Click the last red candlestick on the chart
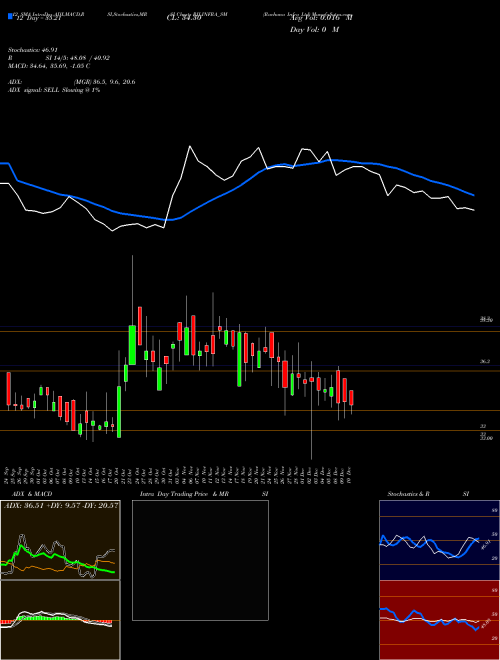This screenshot has height=660, width=500. point(351,398)
